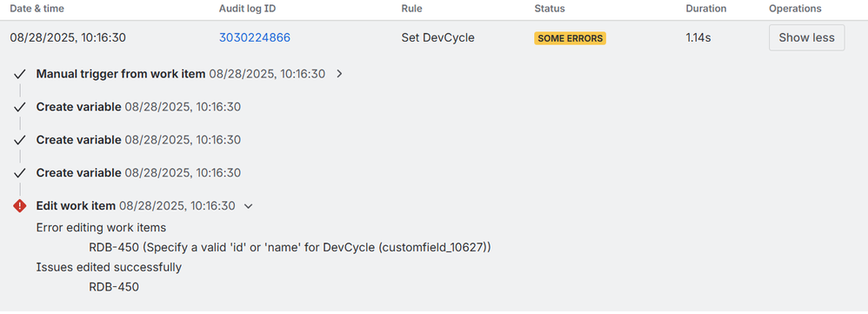
Task: Click the red error icon beside Edit work item
Action: (x=20, y=205)
